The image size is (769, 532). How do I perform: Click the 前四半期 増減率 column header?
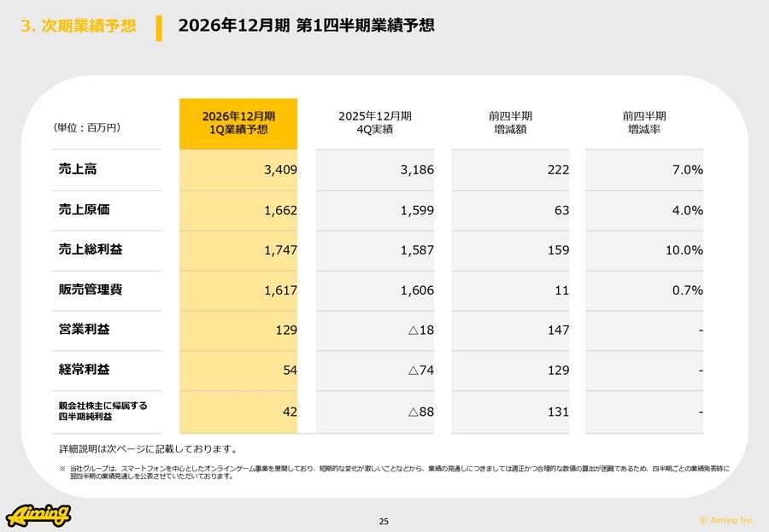644,123
